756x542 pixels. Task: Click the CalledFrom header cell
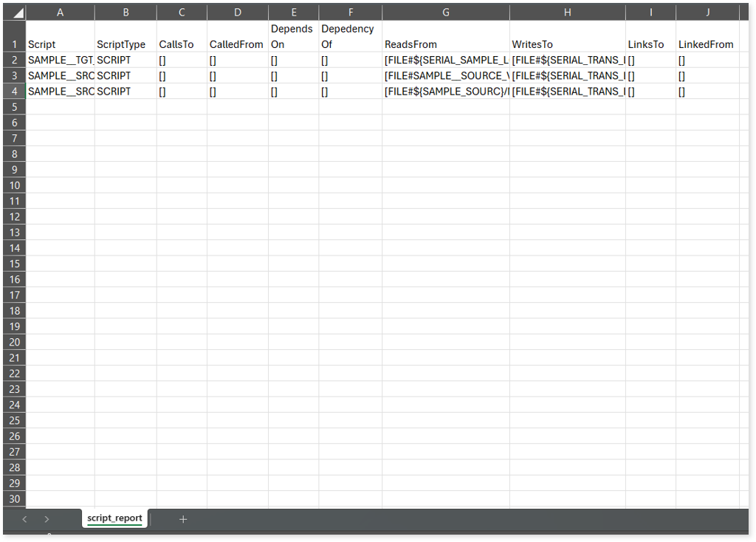pyautogui.click(x=237, y=44)
